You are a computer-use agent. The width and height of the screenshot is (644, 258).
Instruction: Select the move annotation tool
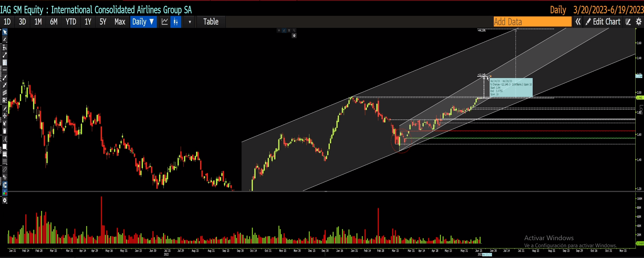tap(5, 116)
